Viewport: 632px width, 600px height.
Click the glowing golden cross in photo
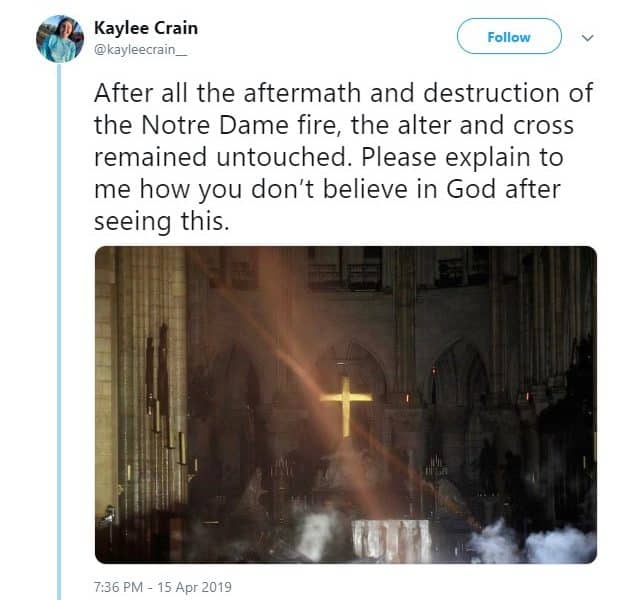pos(346,406)
